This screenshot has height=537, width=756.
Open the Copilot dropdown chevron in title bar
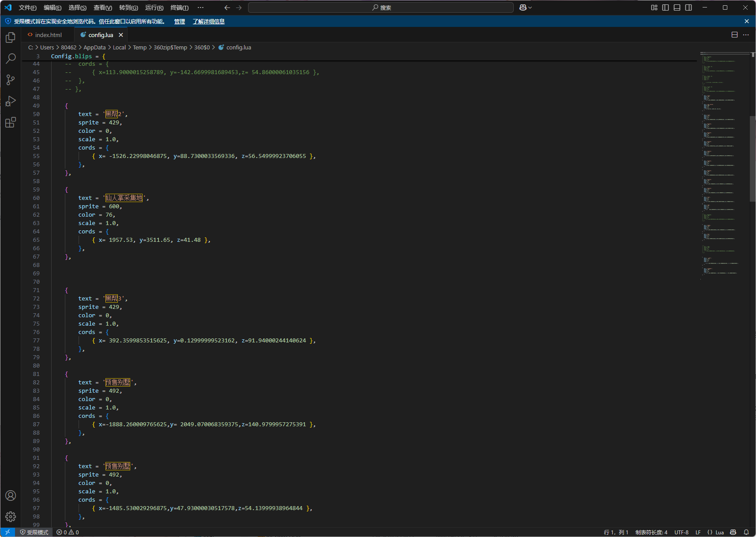[x=530, y=8]
